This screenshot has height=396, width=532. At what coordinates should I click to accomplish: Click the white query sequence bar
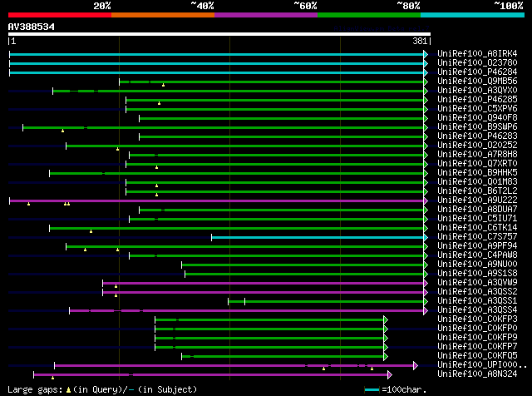[219, 34]
